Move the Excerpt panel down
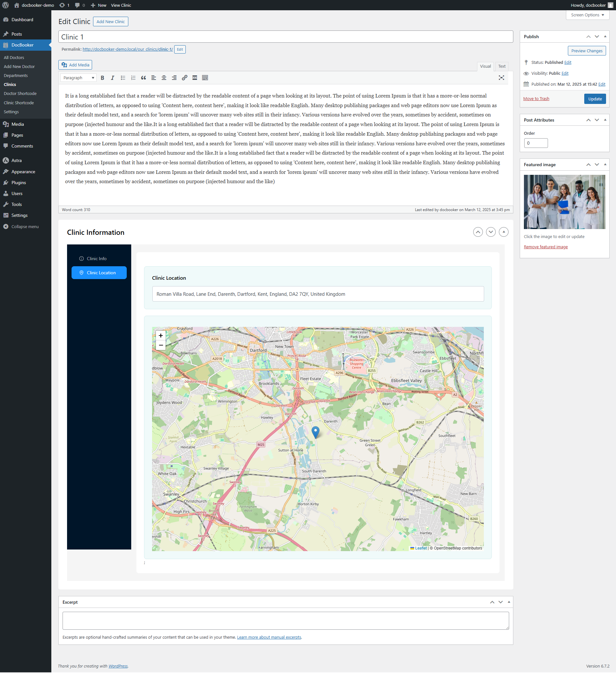The width and height of the screenshot is (616, 673). coord(501,602)
